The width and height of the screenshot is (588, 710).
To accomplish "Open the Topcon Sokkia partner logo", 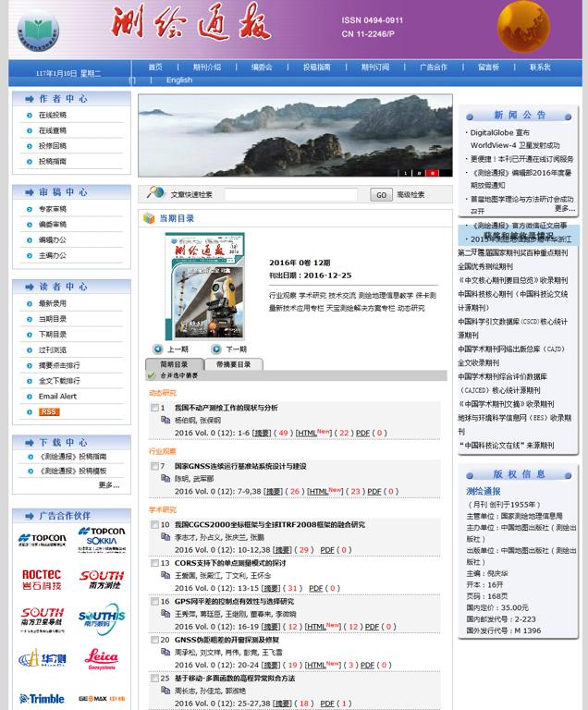I will 102,539.
